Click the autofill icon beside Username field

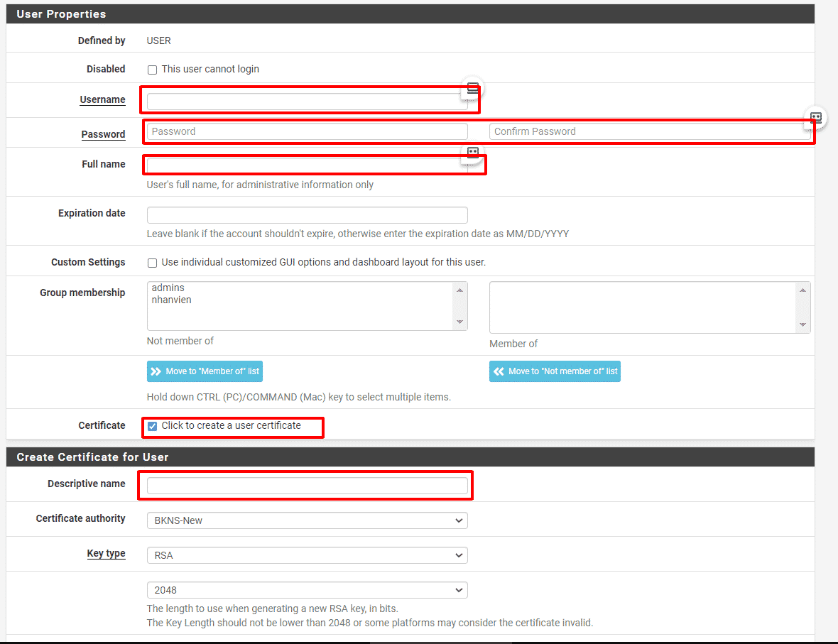point(473,89)
